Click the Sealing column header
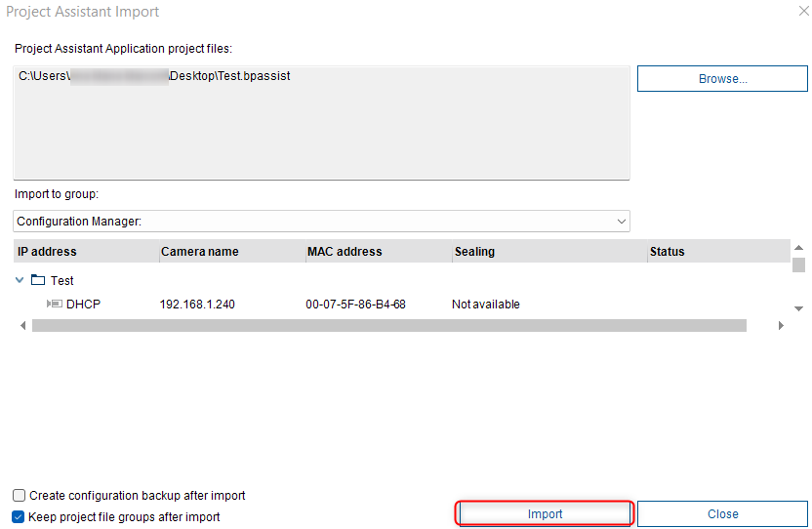 pyautogui.click(x=474, y=252)
